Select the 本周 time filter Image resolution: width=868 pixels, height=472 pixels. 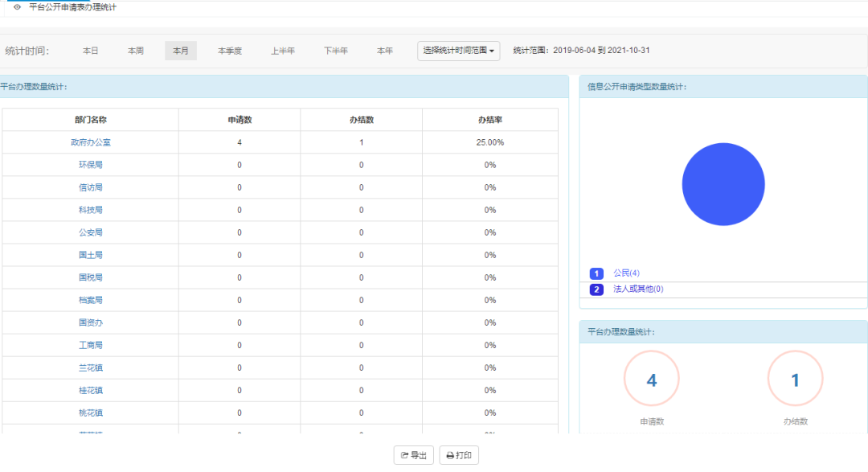click(135, 51)
